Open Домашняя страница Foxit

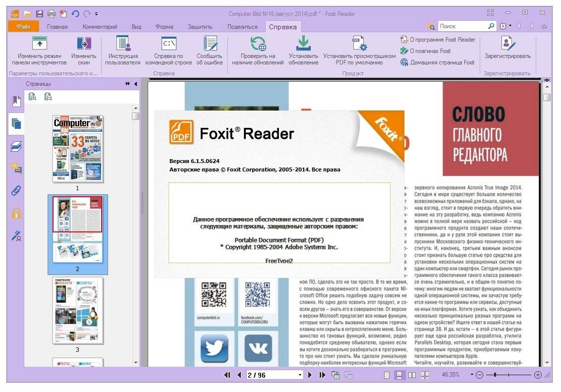tap(437, 62)
